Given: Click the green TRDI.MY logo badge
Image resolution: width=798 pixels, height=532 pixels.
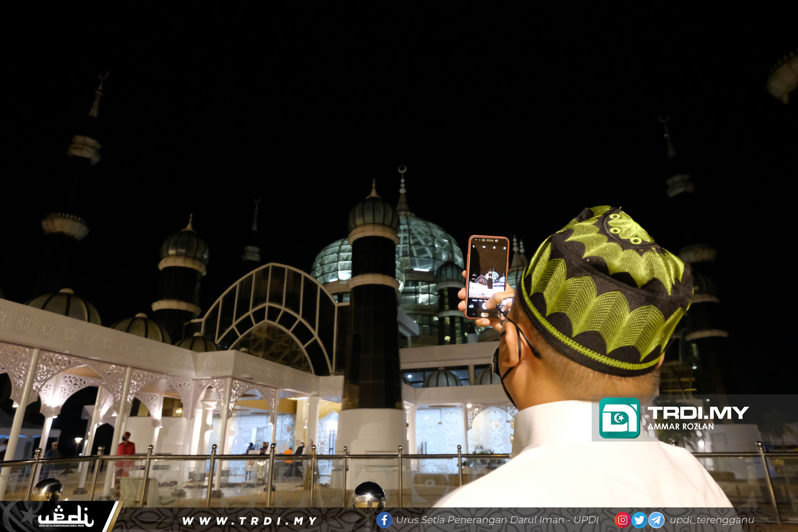Looking at the screenshot, I should point(620,418).
